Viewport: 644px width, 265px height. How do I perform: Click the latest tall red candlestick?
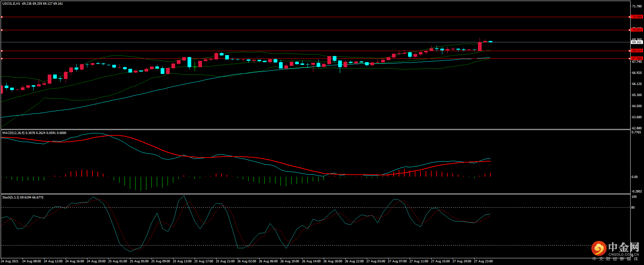coord(480,46)
